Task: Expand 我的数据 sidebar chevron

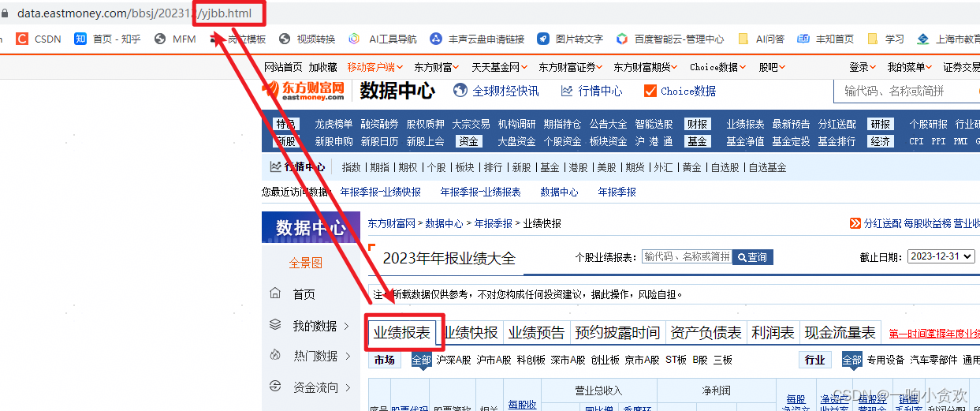Action: point(347,326)
